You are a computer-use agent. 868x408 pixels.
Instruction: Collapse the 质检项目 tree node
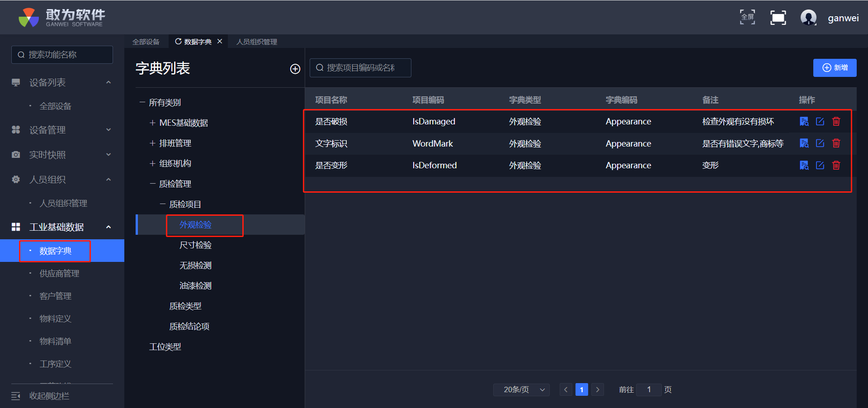tap(163, 204)
